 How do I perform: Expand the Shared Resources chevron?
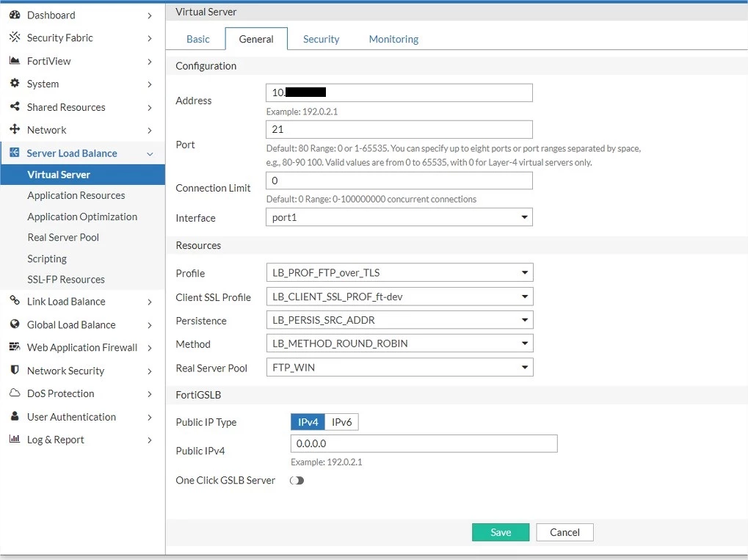point(150,108)
